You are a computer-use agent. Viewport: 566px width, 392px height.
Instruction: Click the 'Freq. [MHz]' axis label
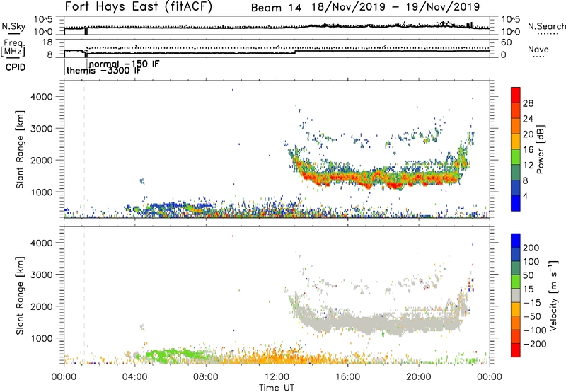pyautogui.click(x=13, y=47)
